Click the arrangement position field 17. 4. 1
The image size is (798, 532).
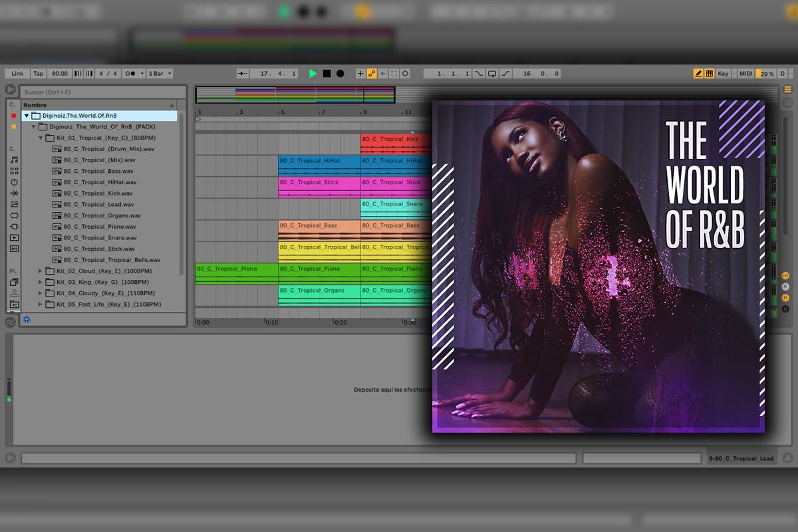(x=273, y=74)
